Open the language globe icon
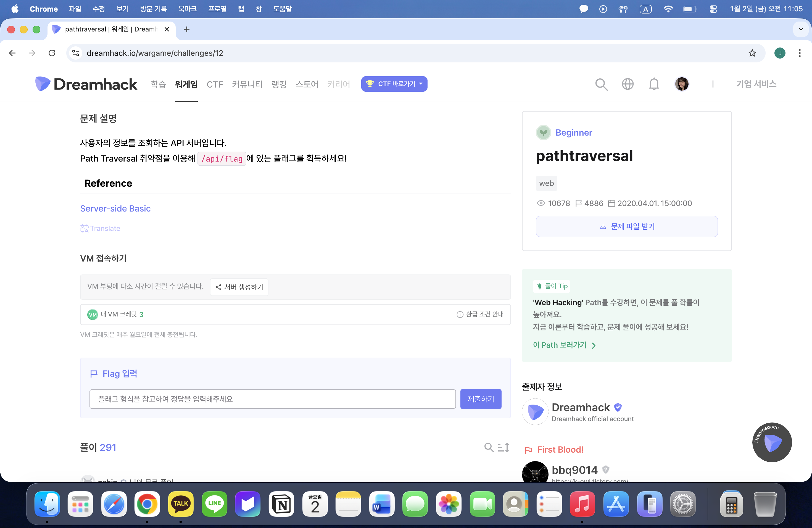This screenshot has width=812, height=528. point(628,84)
